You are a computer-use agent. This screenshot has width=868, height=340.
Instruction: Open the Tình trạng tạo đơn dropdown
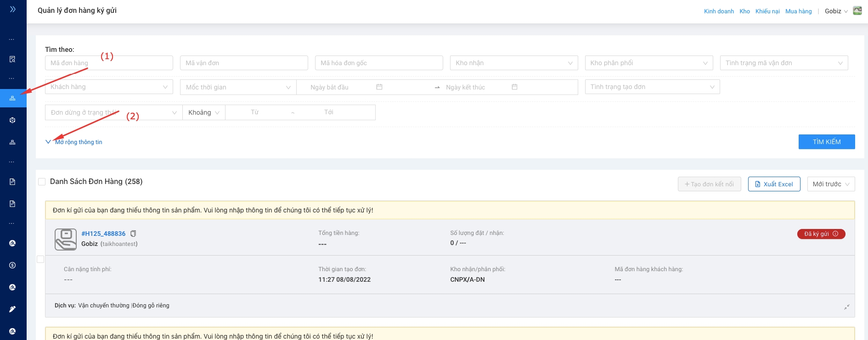652,87
